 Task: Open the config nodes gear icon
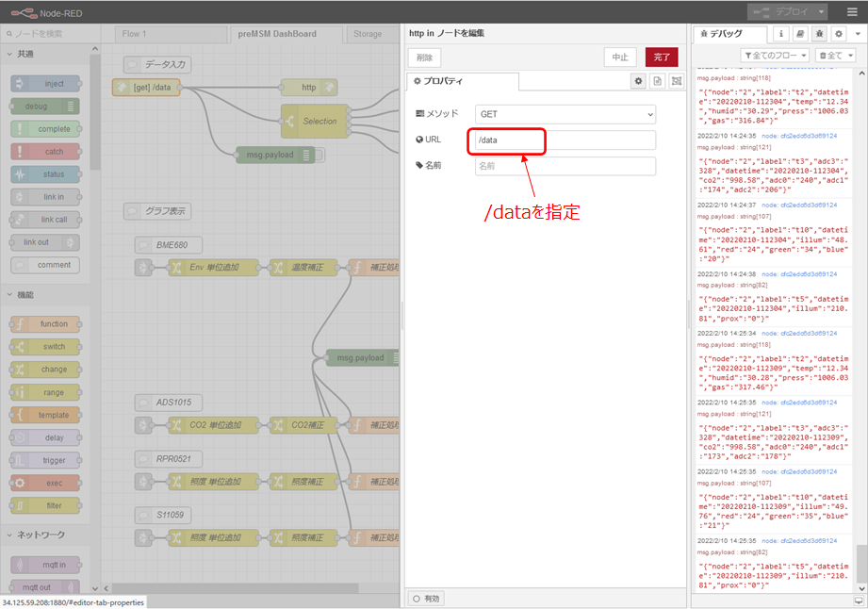tap(837, 34)
